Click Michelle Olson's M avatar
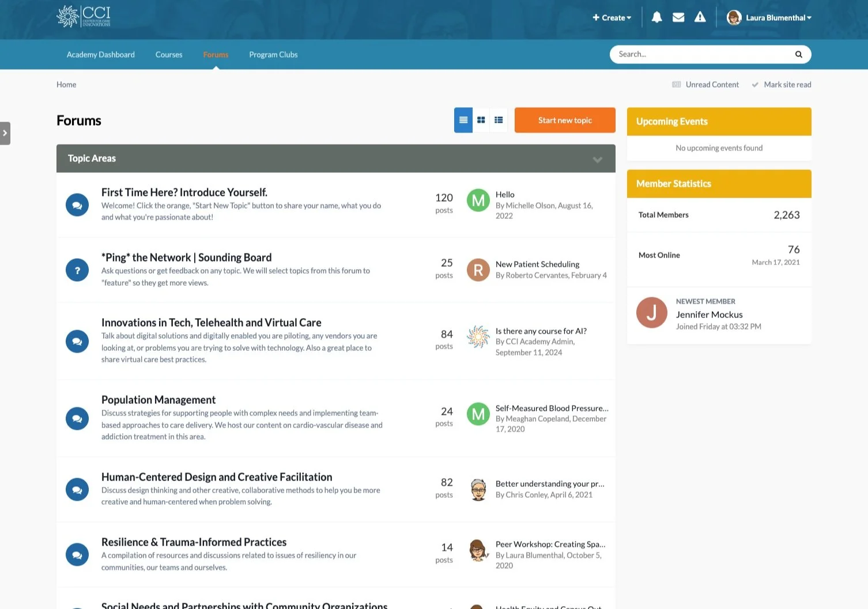This screenshot has height=609, width=868. click(x=478, y=200)
